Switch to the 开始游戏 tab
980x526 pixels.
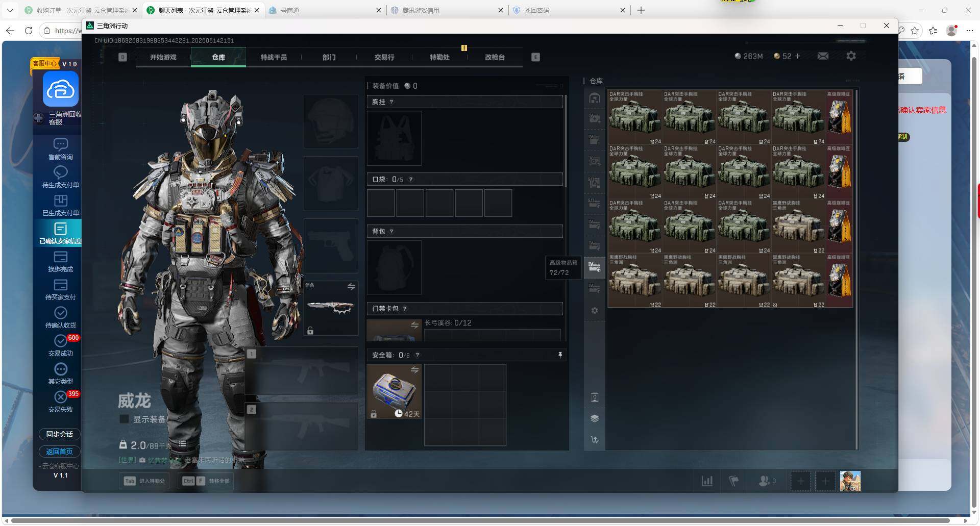click(163, 57)
